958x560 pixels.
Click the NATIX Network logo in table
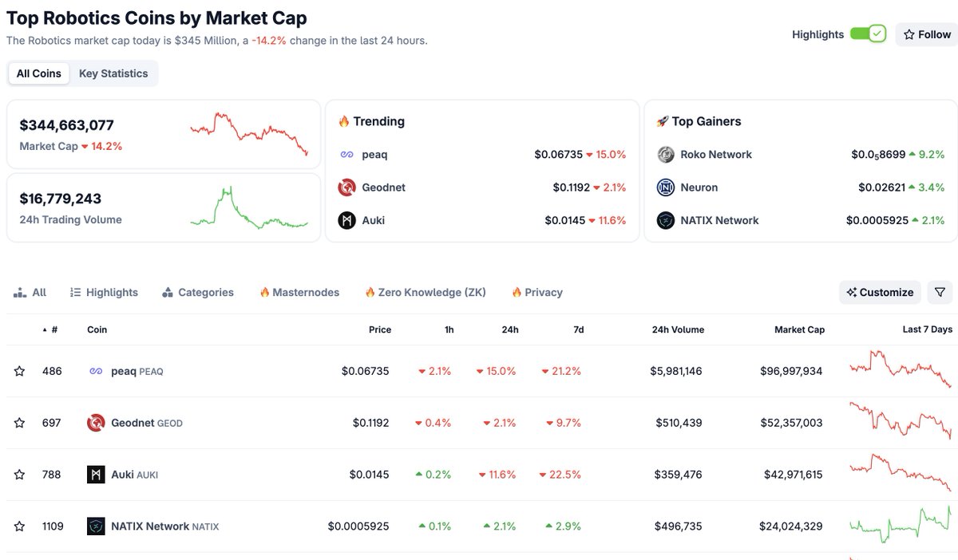96,526
